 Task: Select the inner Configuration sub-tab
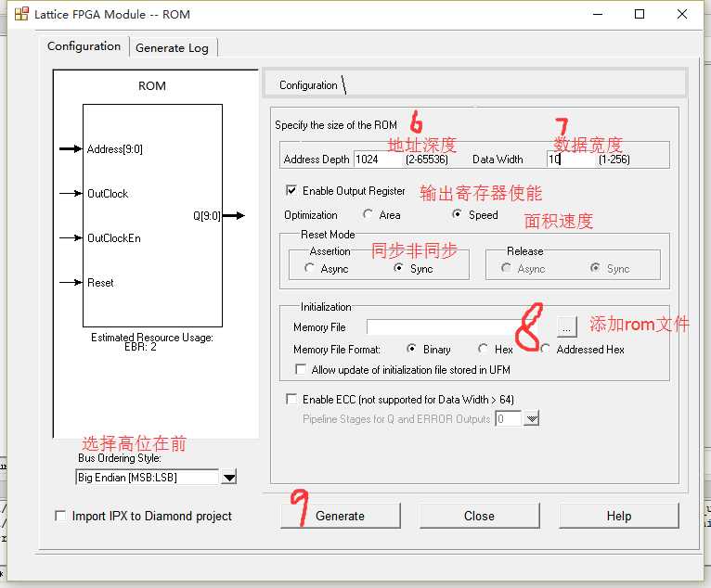[309, 85]
